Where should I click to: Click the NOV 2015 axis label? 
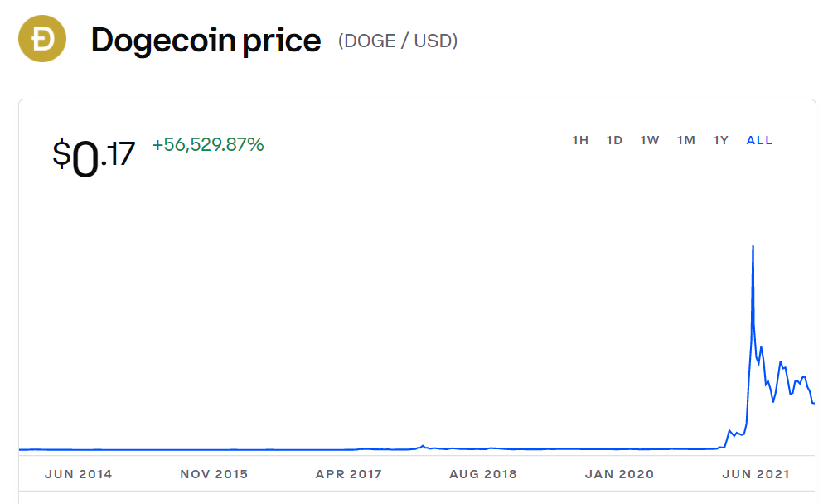pyautogui.click(x=214, y=474)
